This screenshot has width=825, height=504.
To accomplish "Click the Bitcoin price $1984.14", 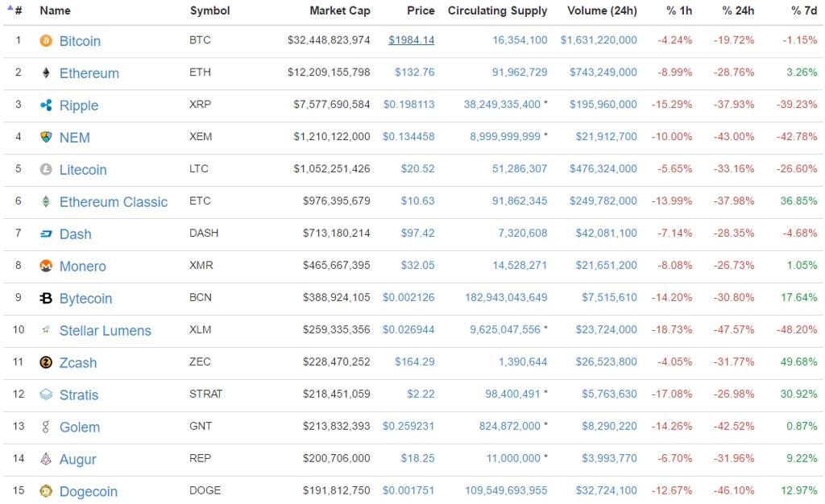I will coord(412,40).
